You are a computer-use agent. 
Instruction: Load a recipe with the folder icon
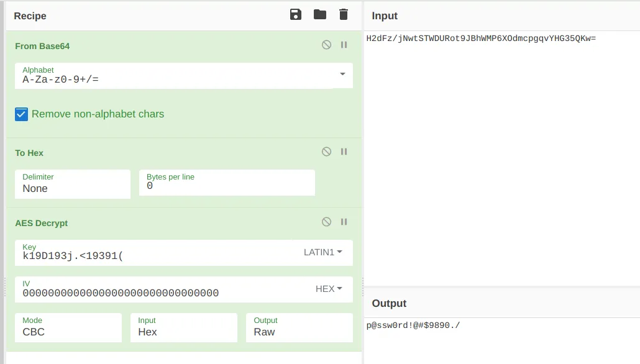[x=319, y=15]
